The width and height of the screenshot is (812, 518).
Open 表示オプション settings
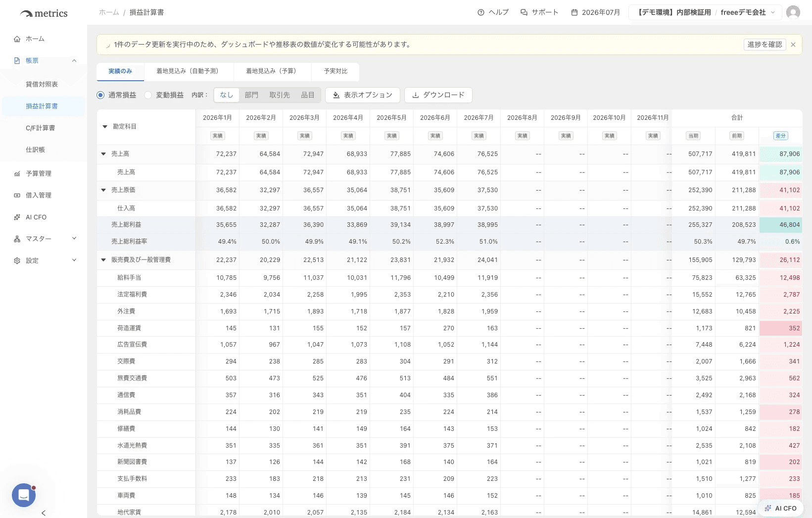(x=363, y=95)
